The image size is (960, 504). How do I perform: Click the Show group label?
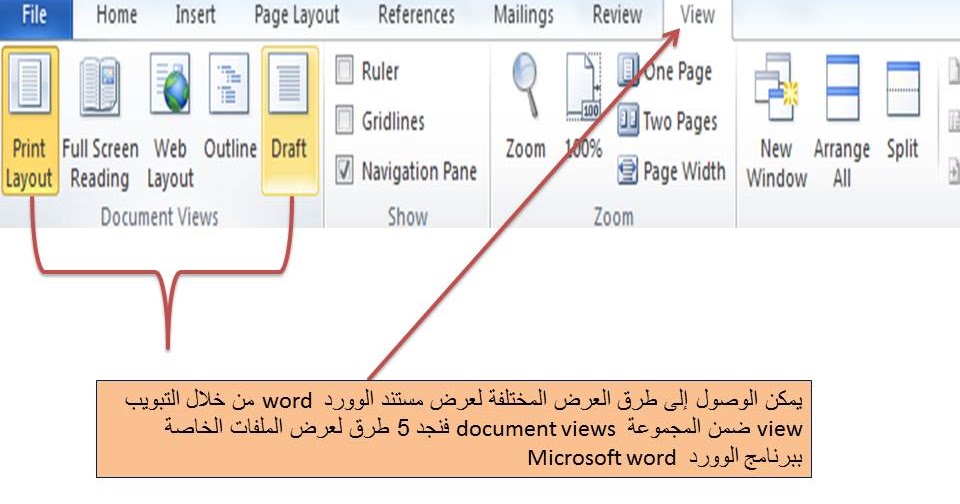click(x=408, y=217)
